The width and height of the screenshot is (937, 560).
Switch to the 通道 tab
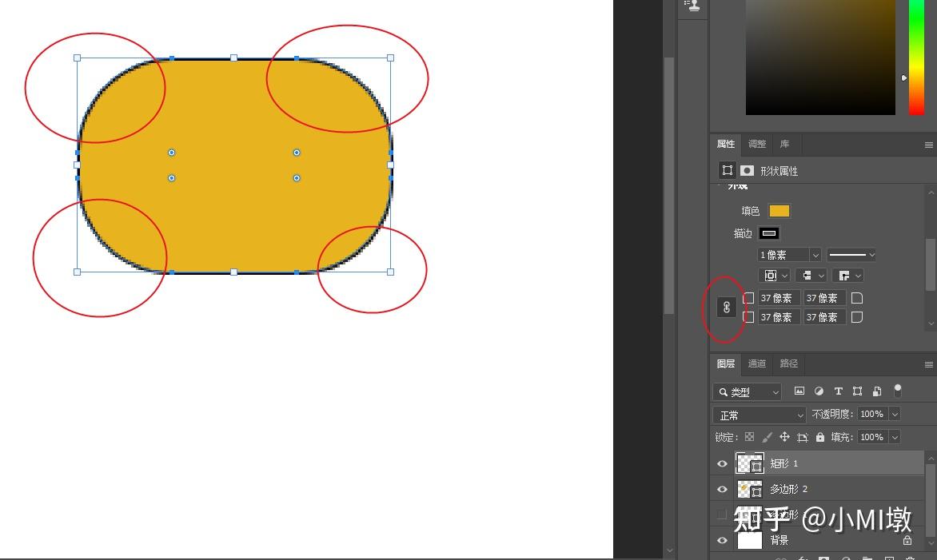757,363
